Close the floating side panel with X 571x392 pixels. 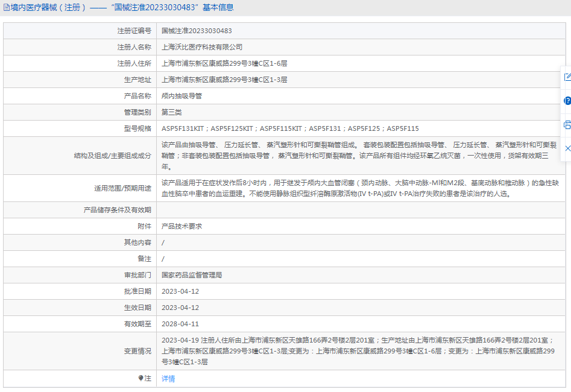click(x=567, y=148)
